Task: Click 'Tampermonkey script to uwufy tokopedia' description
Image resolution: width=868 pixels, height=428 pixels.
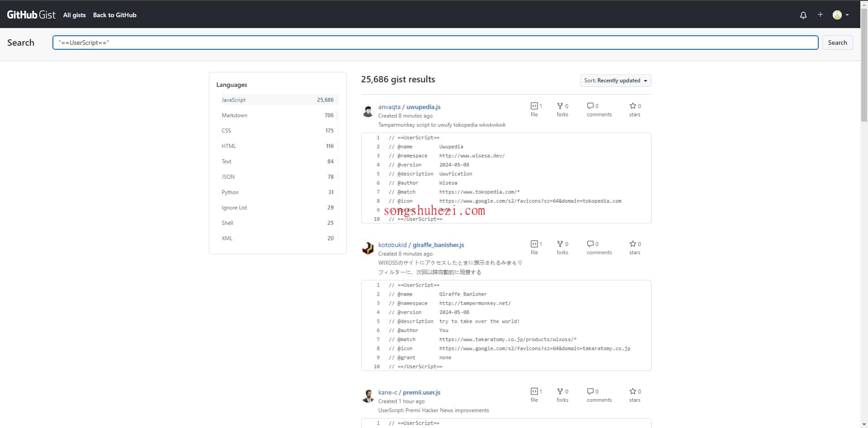Action: coord(442,125)
